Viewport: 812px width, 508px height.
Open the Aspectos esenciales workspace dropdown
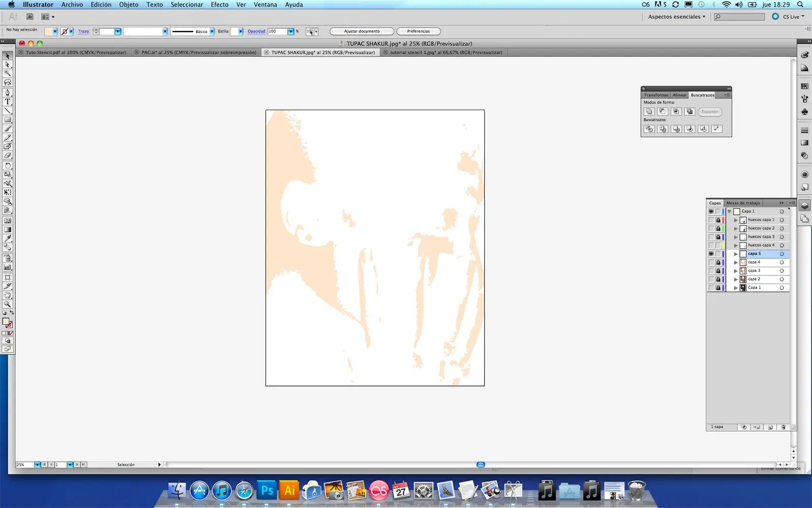click(676, 17)
